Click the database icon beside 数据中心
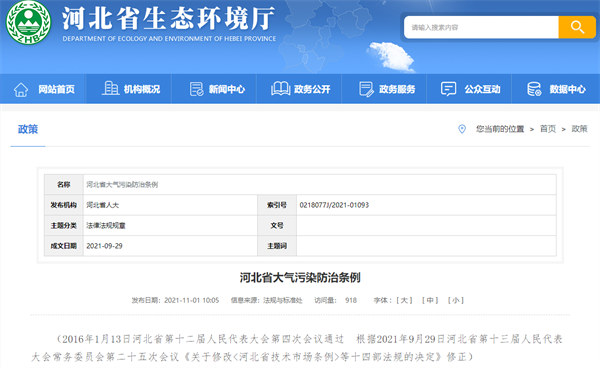Screen dimensions: 600x368 click(534, 89)
